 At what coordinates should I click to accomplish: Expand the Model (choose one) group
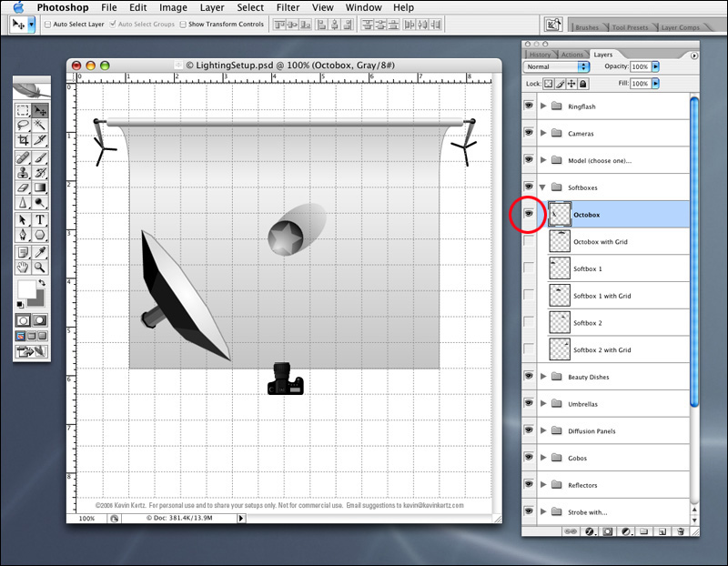tap(542, 160)
